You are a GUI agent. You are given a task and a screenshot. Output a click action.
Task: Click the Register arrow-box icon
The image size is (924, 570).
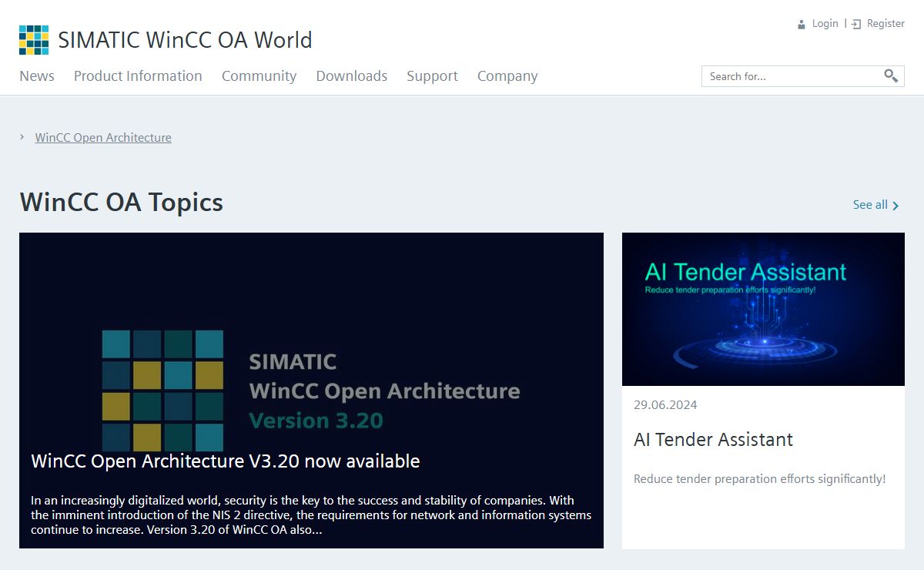click(856, 25)
